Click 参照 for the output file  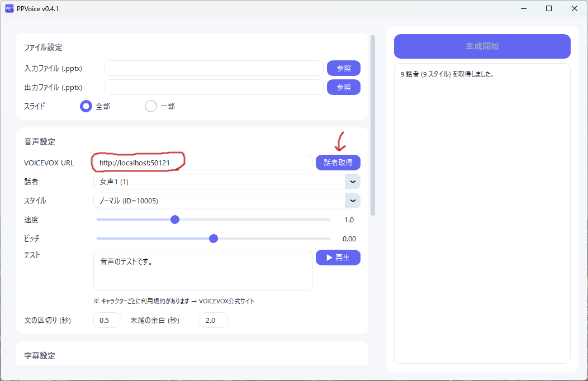(x=343, y=87)
